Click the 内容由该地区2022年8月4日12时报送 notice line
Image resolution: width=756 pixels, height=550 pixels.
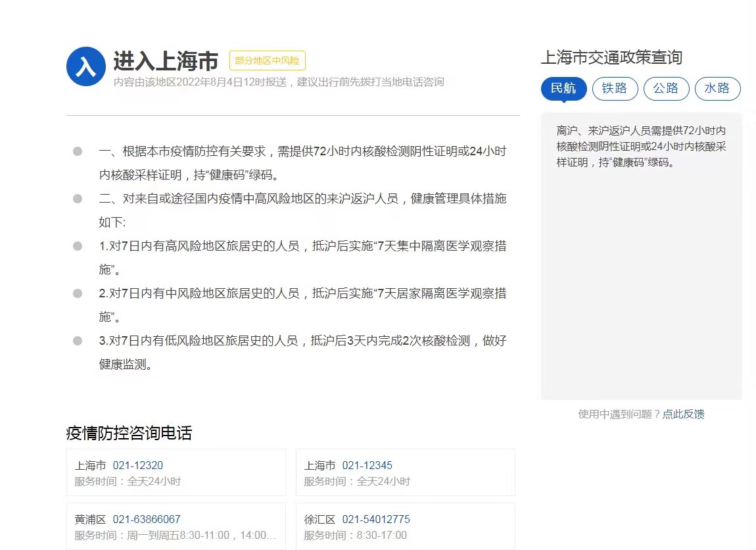coord(279,82)
